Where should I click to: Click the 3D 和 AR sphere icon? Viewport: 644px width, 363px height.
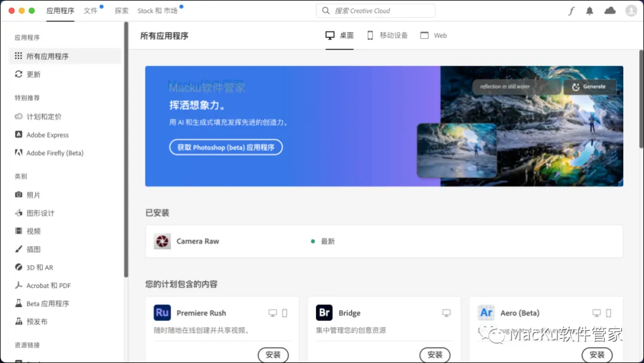point(18,267)
